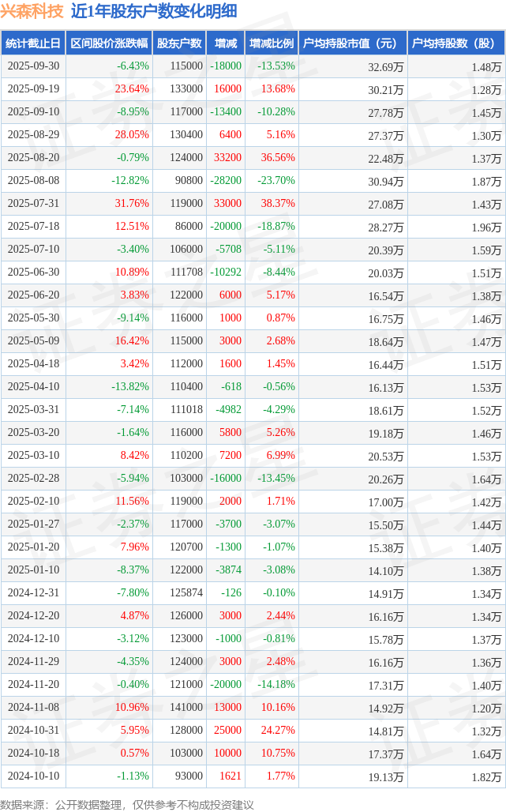Click the 统计截止日 column header
506x812 pixels.
[x=32, y=43]
